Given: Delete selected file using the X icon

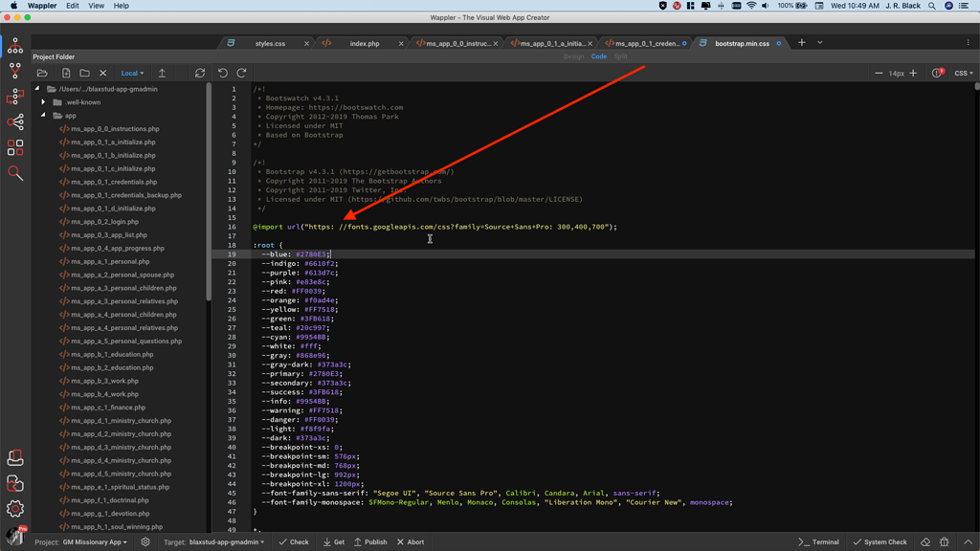Looking at the screenshot, I should [x=102, y=72].
